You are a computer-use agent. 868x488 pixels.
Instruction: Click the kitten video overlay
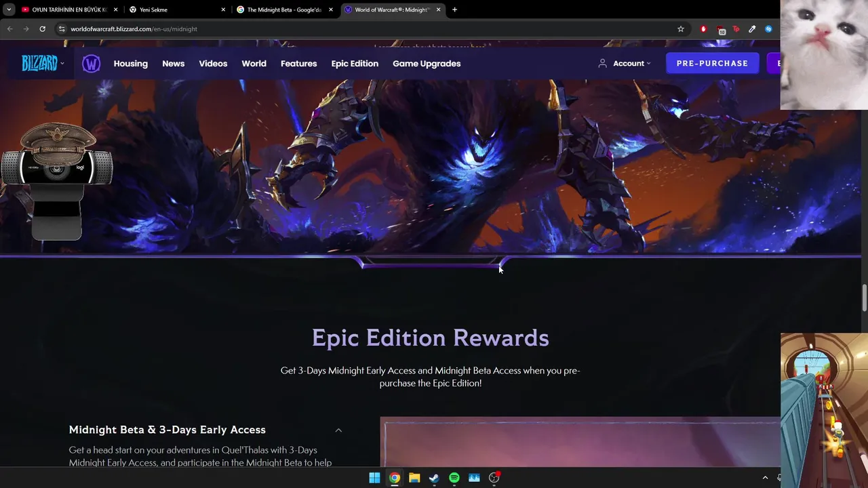pyautogui.click(x=824, y=54)
